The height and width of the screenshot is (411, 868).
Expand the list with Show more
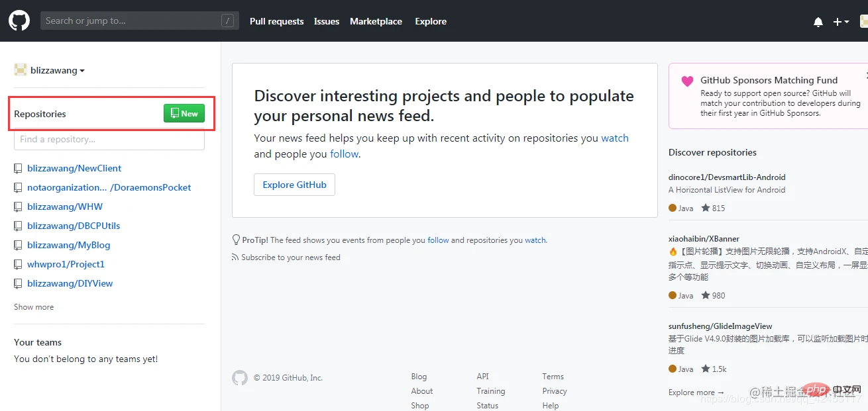[34, 307]
